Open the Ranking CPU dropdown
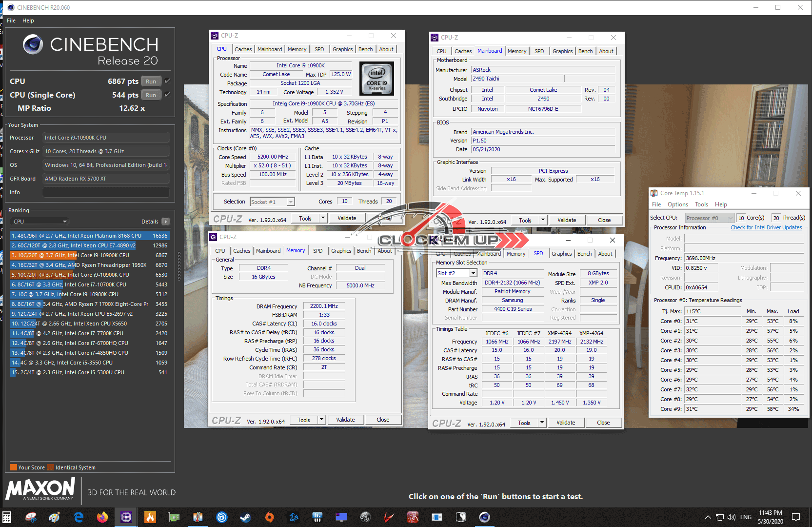Screen dimensions: 812x527 (x=39, y=222)
